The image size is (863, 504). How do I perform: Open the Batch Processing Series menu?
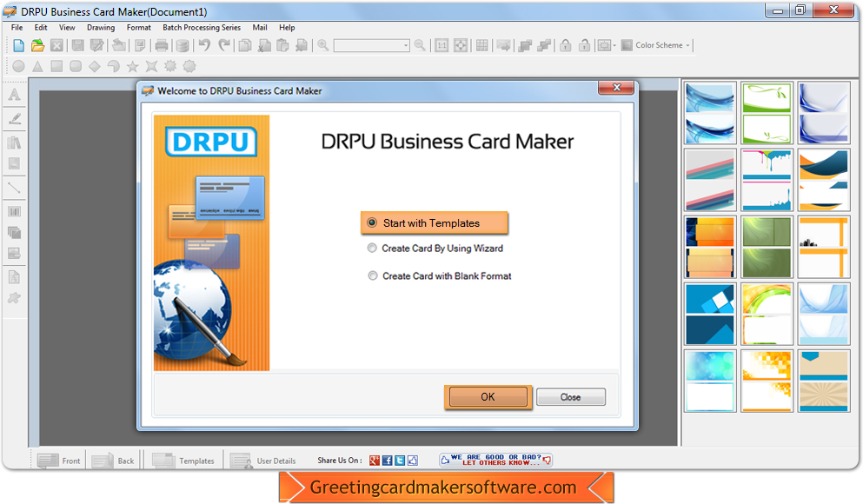[202, 28]
